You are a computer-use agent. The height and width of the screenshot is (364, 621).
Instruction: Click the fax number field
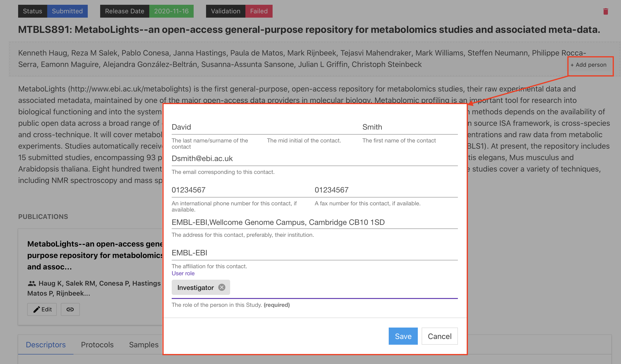tap(386, 190)
